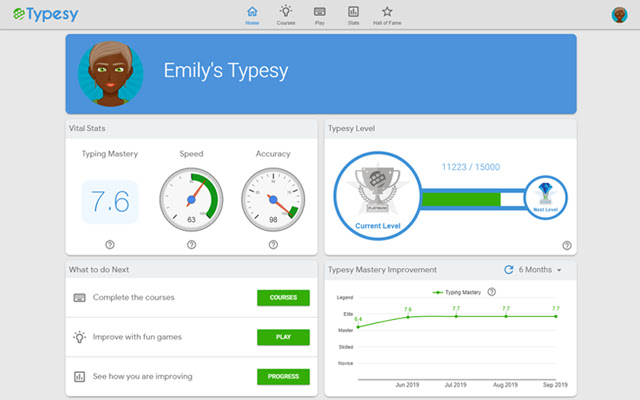640x400 pixels.
Task: Click the green PLAY button
Action: pos(283,337)
